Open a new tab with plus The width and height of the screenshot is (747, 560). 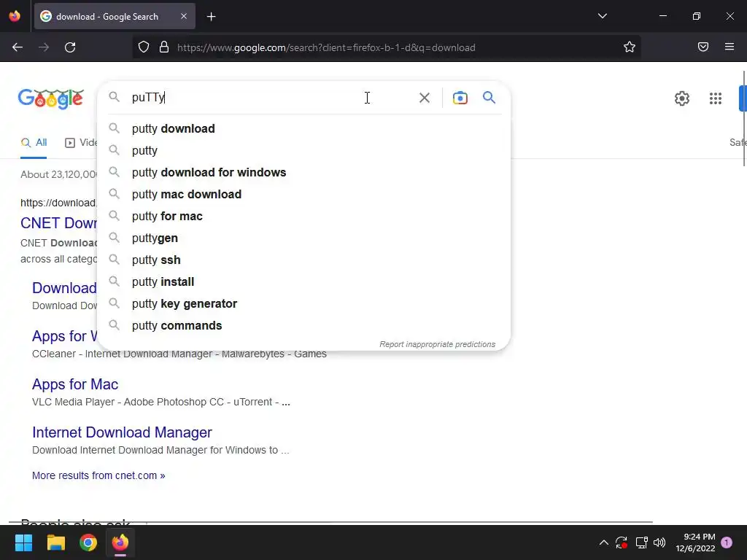tap(211, 17)
